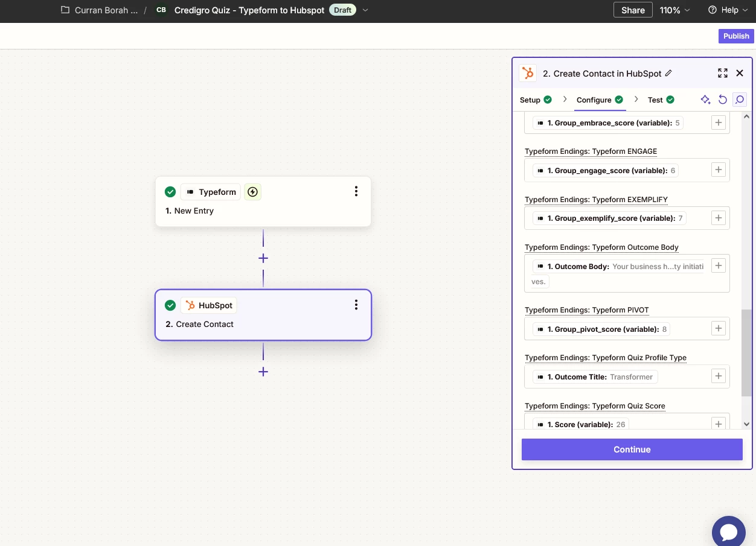Select the HubSpot Create Contact step
Screen dimensions: 756x546
tap(263, 315)
